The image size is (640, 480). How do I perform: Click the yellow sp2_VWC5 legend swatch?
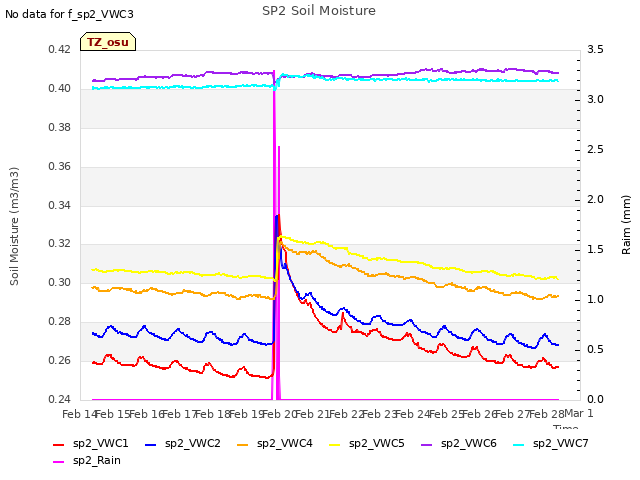click(x=335, y=444)
